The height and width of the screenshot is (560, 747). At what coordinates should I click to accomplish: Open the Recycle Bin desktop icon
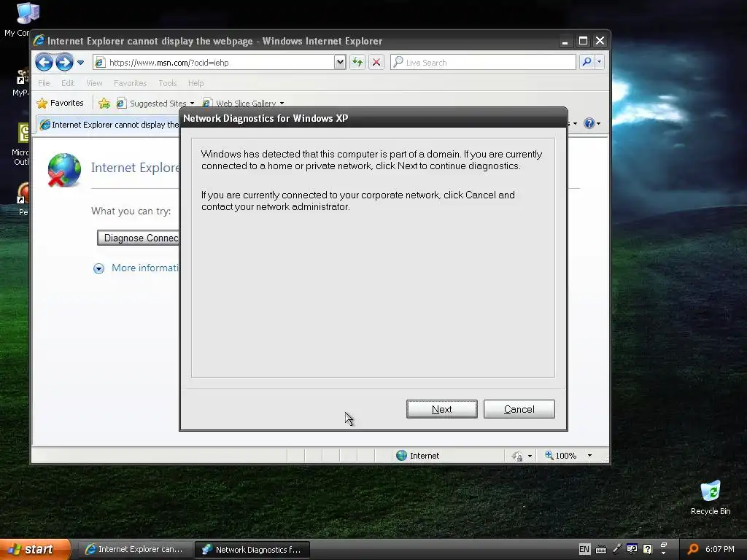(711, 497)
